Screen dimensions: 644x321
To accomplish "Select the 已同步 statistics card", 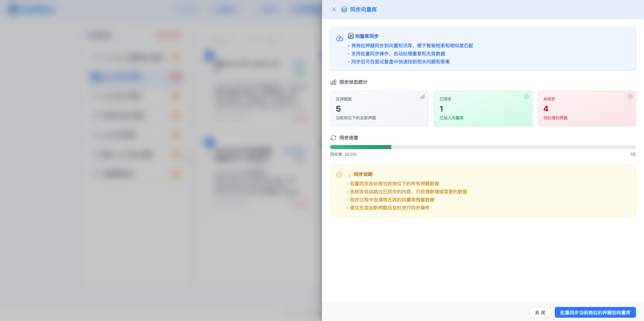I will pyautogui.click(x=483, y=109).
